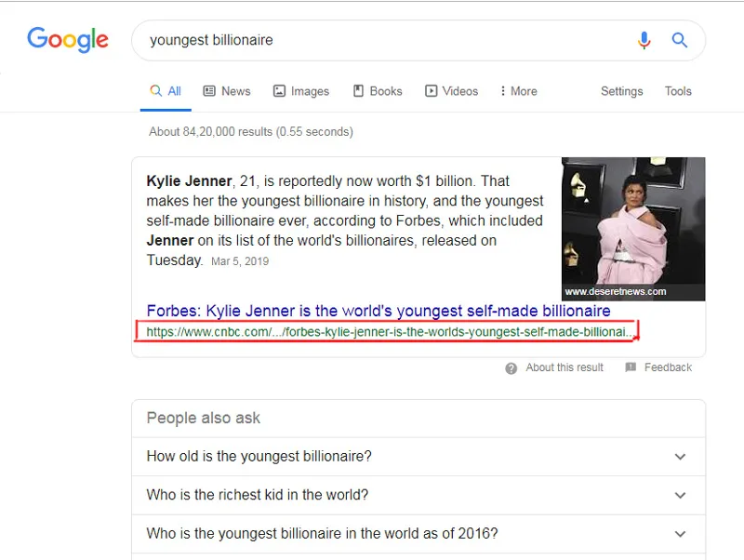Click the magnifying glass search icon
This screenshot has width=744, height=560.
coord(680,40)
